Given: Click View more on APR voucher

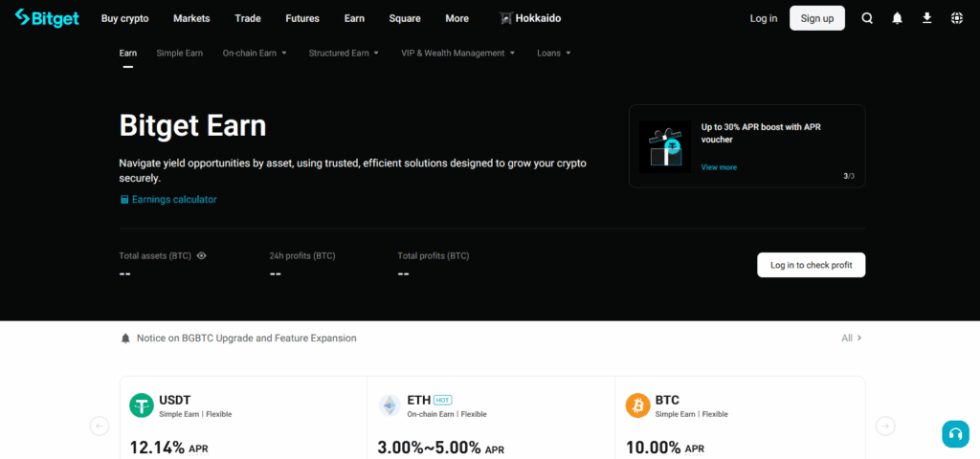Looking at the screenshot, I should pos(719,167).
